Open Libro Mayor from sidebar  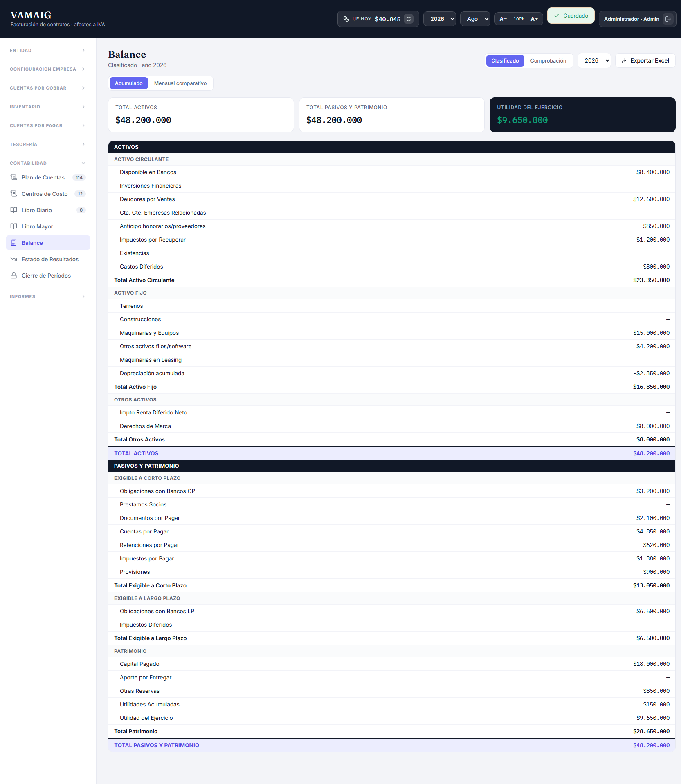pos(48,226)
